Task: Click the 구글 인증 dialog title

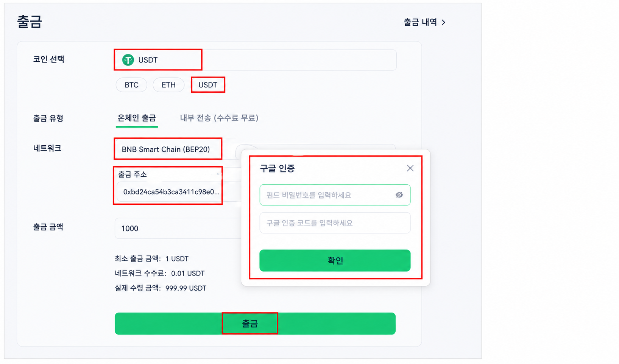Action: coord(278,168)
